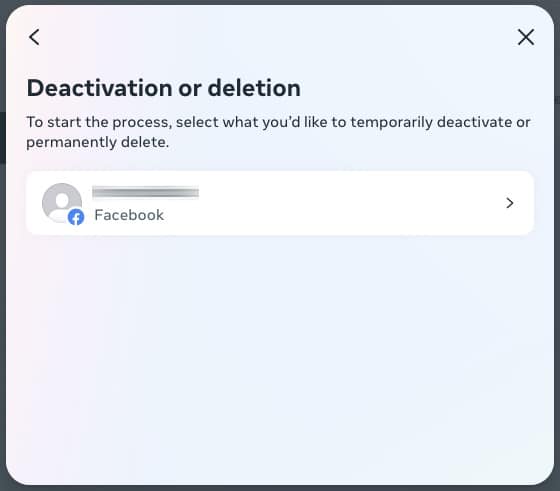560x491 pixels.
Task: Click the dimmed backdrop outside the dialog
Action: (x=2, y=250)
